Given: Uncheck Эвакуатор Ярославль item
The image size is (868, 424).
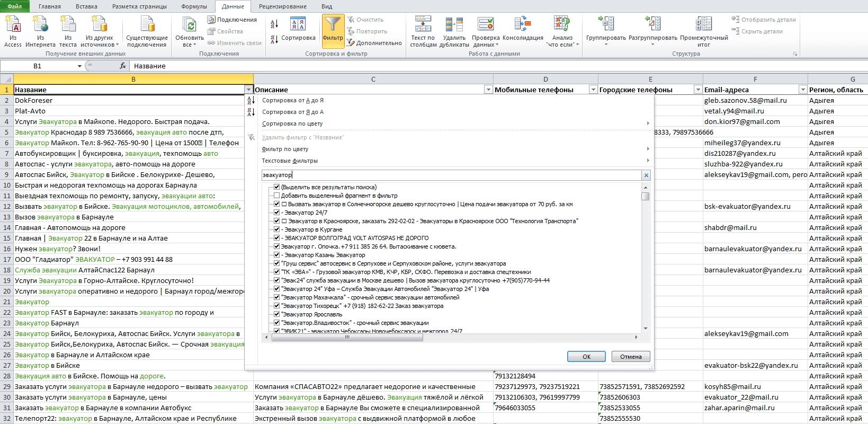Looking at the screenshot, I should click(x=276, y=314).
